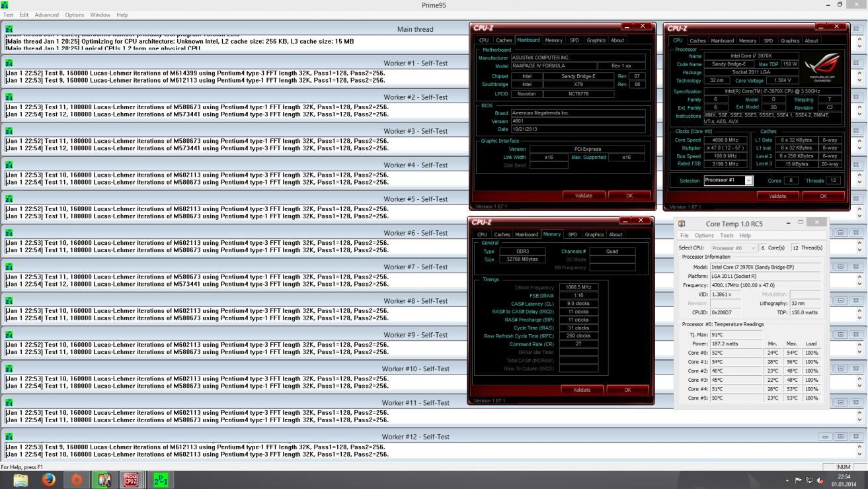Click the RAMPAGE IV FORMULA model field
Image resolution: width=868 pixels, height=489 pixels.
553,66
